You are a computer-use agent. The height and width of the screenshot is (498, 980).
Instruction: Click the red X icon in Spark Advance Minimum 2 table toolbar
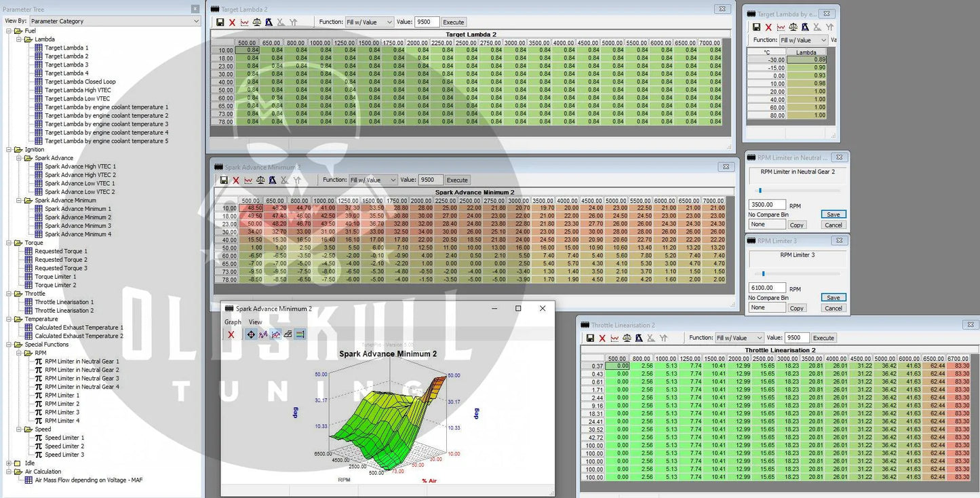(236, 180)
